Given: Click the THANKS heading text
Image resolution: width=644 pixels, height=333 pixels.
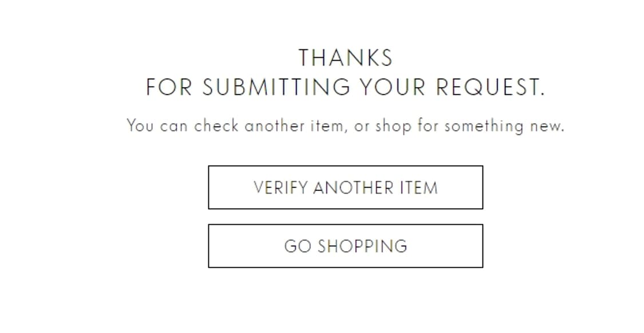Looking at the screenshot, I should [x=345, y=58].
